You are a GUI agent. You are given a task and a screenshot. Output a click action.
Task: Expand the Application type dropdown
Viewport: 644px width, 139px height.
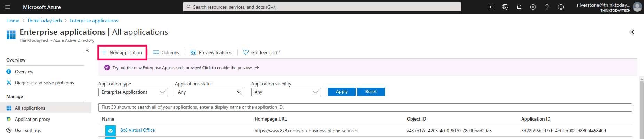[x=133, y=92]
